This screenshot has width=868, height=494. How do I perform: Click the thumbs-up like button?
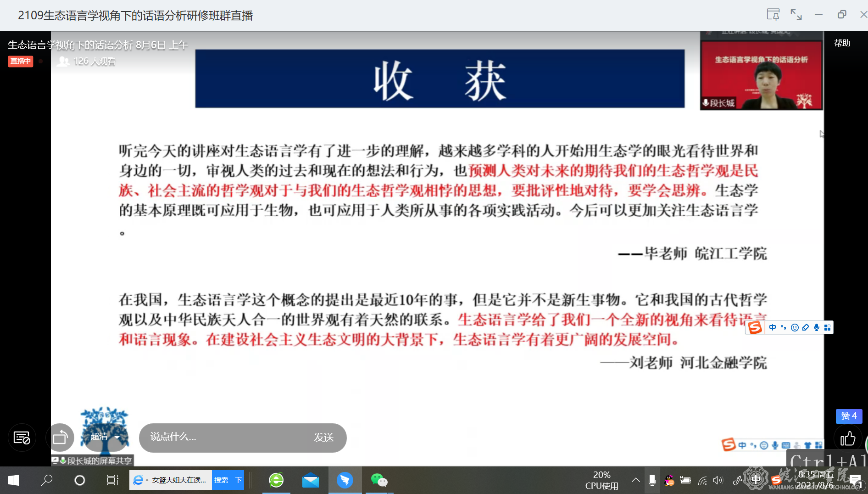(847, 439)
